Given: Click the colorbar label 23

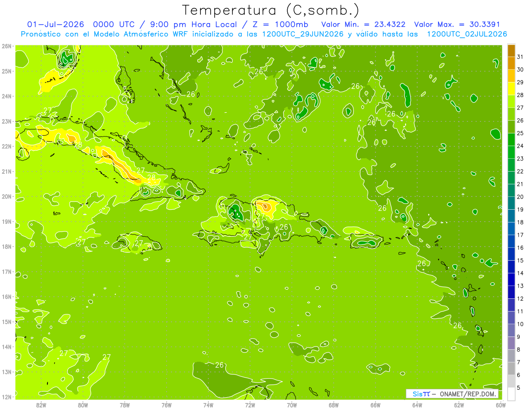Looking at the screenshot, I should pyautogui.click(x=520, y=158).
